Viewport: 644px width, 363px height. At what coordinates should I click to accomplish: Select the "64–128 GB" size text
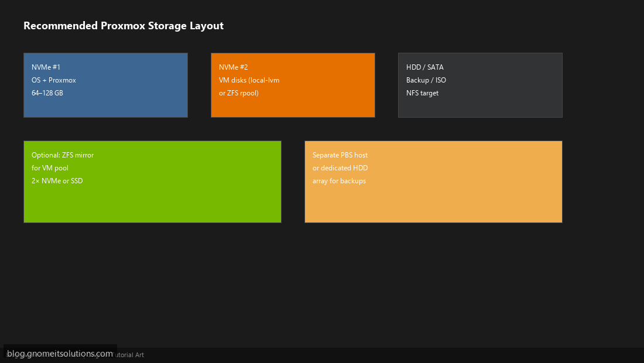(x=47, y=93)
